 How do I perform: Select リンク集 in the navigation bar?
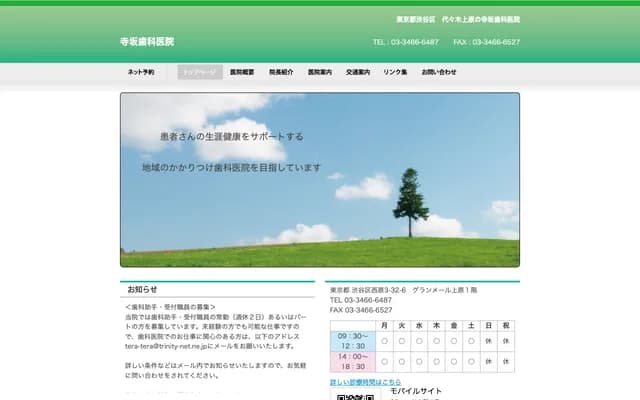coord(395,72)
